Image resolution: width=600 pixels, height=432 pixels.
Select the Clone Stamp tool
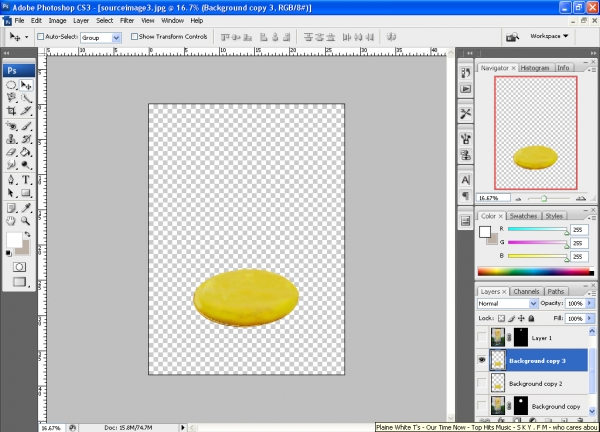tap(11, 139)
